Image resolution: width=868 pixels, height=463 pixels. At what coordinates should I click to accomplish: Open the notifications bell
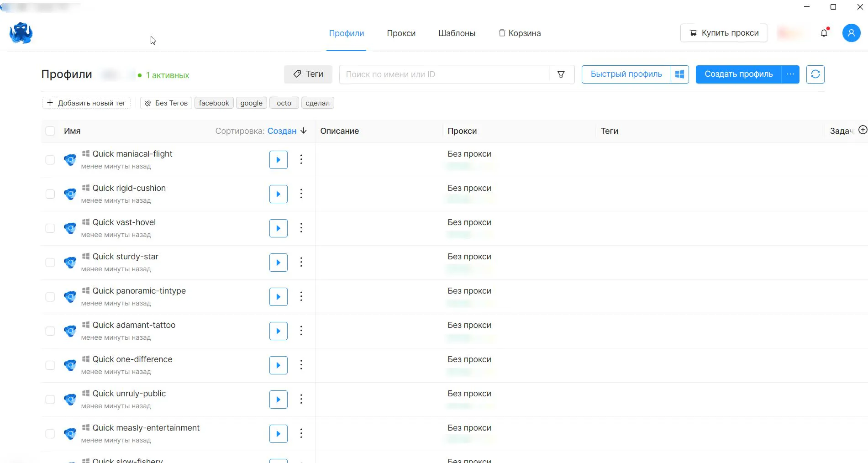(x=824, y=33)
